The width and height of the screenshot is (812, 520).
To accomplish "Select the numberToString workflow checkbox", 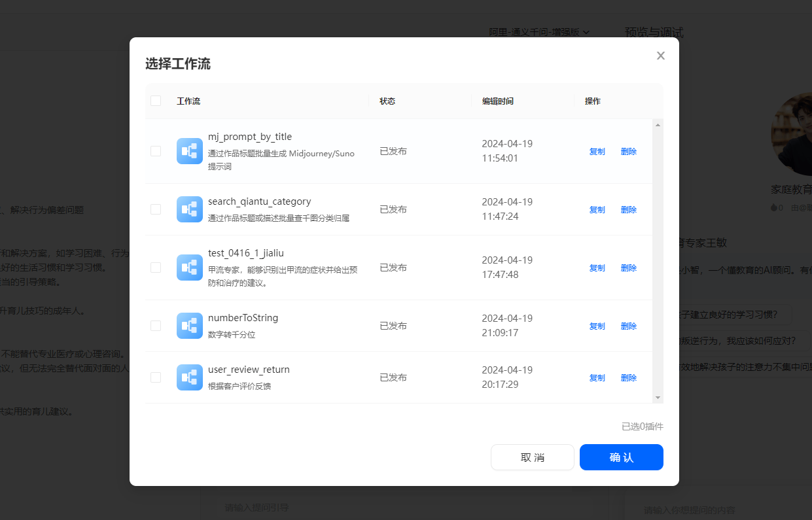I will click(x=156, y=326).
